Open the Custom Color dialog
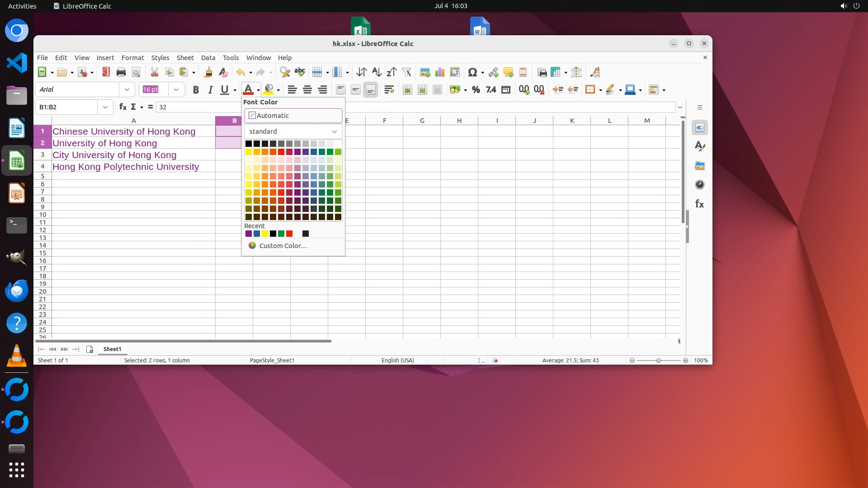The height and width of the screenshot is (488, 868). click(283, 246)
